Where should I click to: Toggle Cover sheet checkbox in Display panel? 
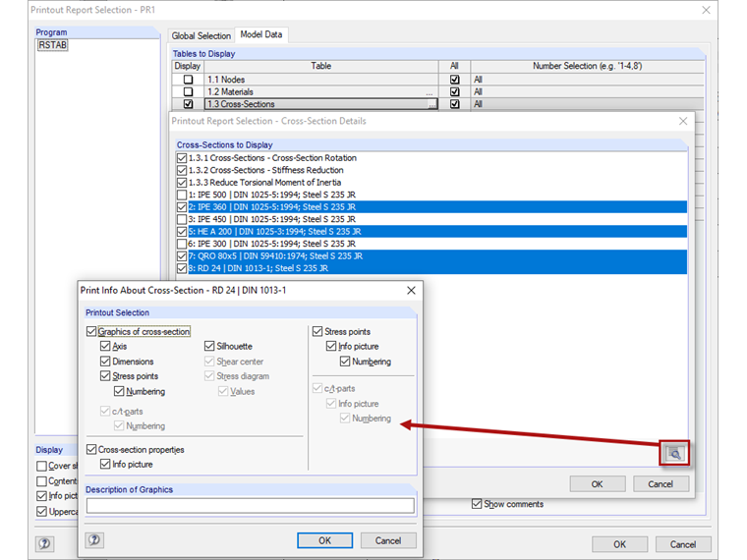(x=42, y=466)
